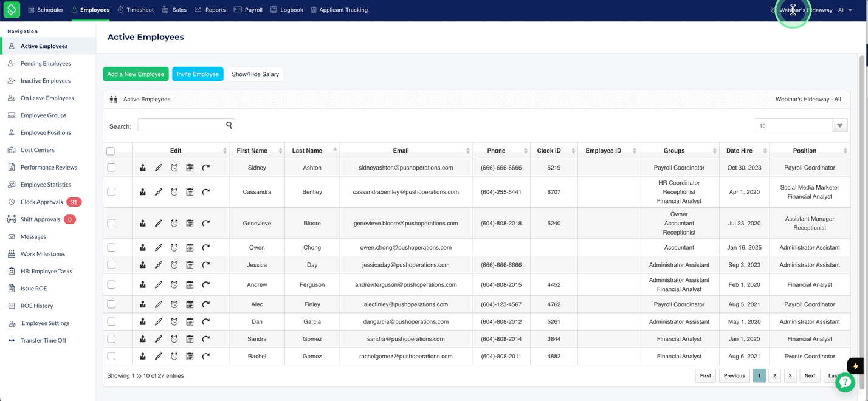Click the pencil icon in Andrew Ferguson's row
Viewport: 868px width, 401px height.
(159, 285)
